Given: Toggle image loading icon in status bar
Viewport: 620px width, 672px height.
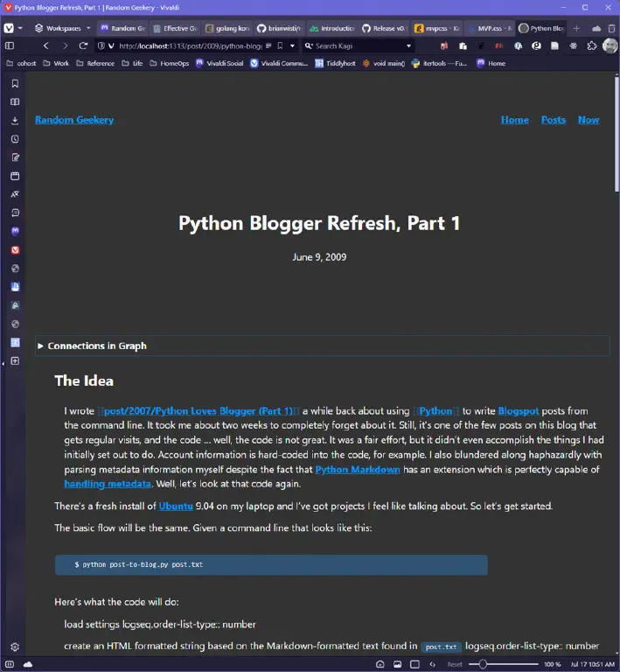Looking at the screenshot, I should click(397, 664).
